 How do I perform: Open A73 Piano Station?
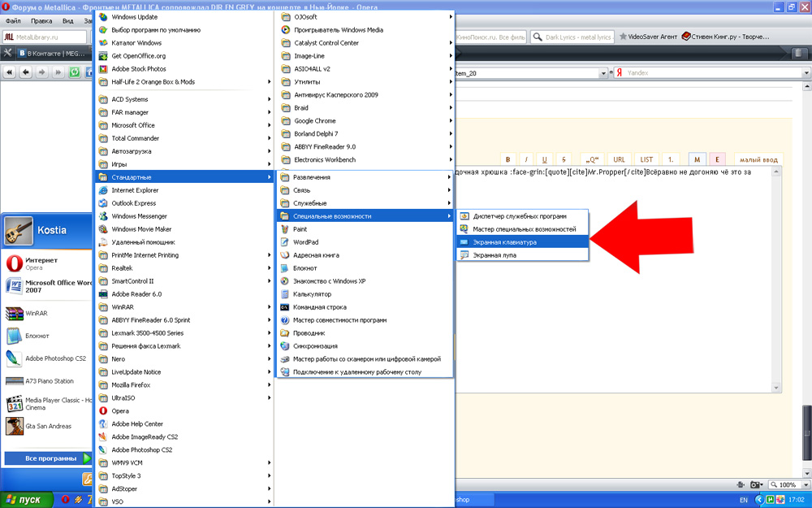pyautogui.click(x=49, y=380)
